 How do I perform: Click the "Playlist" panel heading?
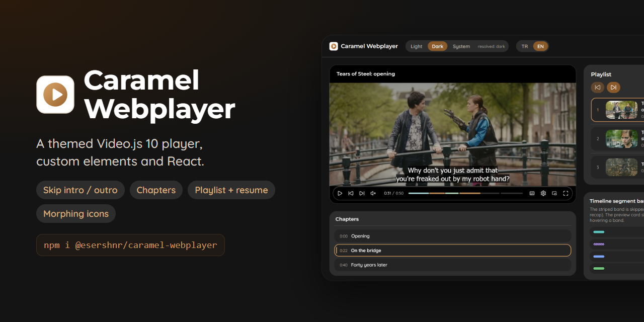[x=601, y=74]
